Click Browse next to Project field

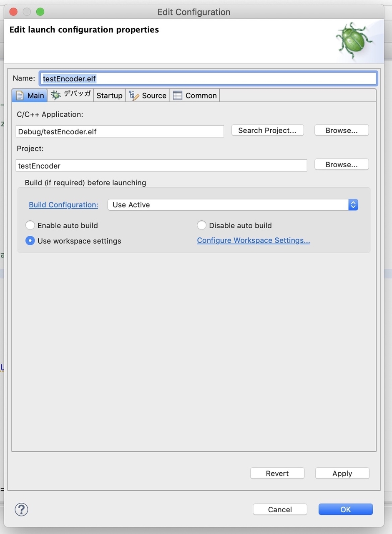(x=342, y=164)
